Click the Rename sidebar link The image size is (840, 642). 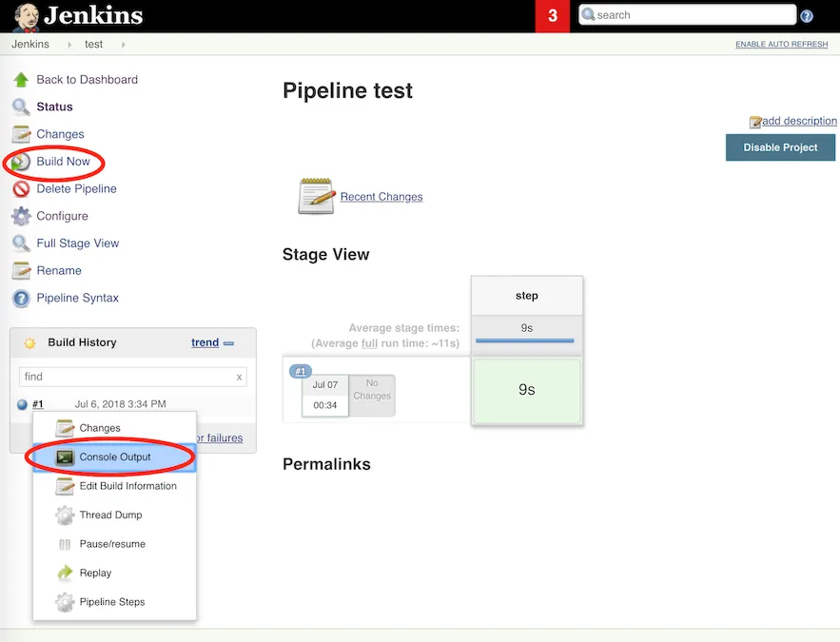coord(59,271)
